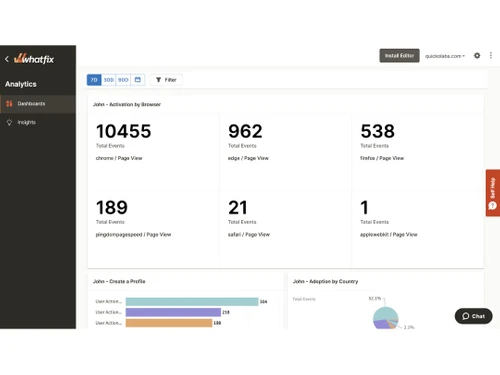Click the 189 pingdompagespeed events value
This screenshot has width=500, height=375.
coord(112,207)
